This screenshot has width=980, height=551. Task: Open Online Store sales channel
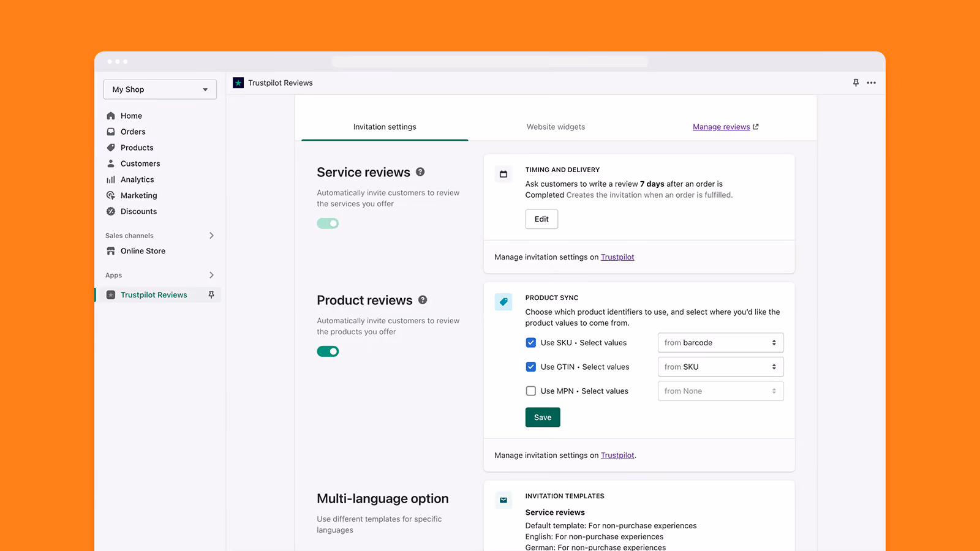click(143, 251)
